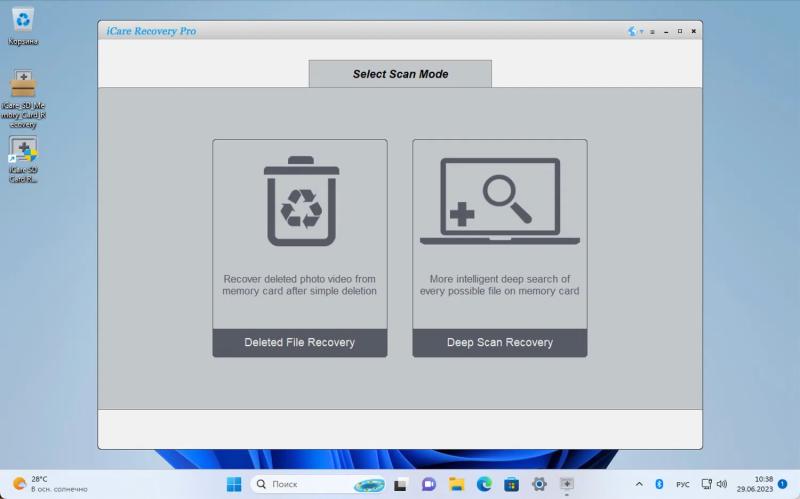Open Task View from the taskbar
Screen dimensions: 800x499
point(401,484)
